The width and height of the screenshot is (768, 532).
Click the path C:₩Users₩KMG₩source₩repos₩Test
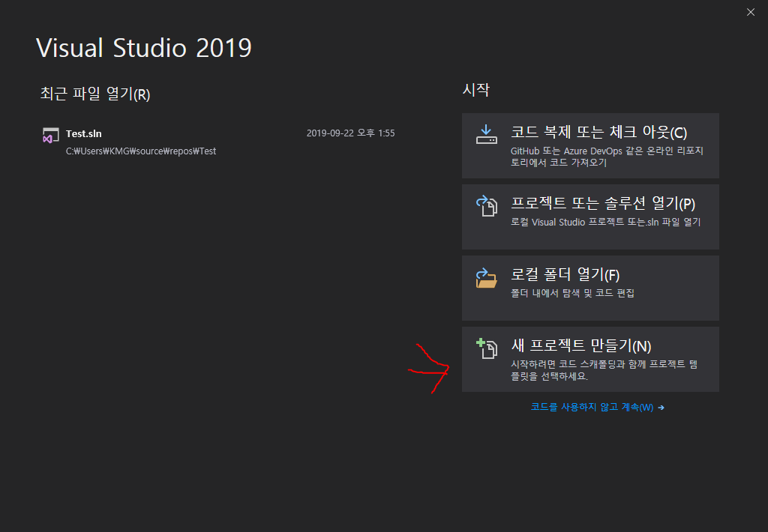click(141, 151)
